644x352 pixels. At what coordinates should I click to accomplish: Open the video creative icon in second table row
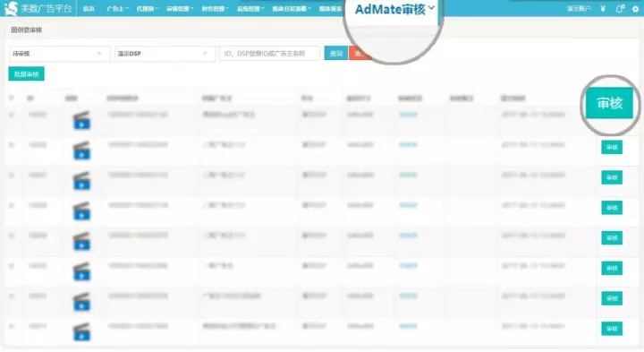(81, 150)
